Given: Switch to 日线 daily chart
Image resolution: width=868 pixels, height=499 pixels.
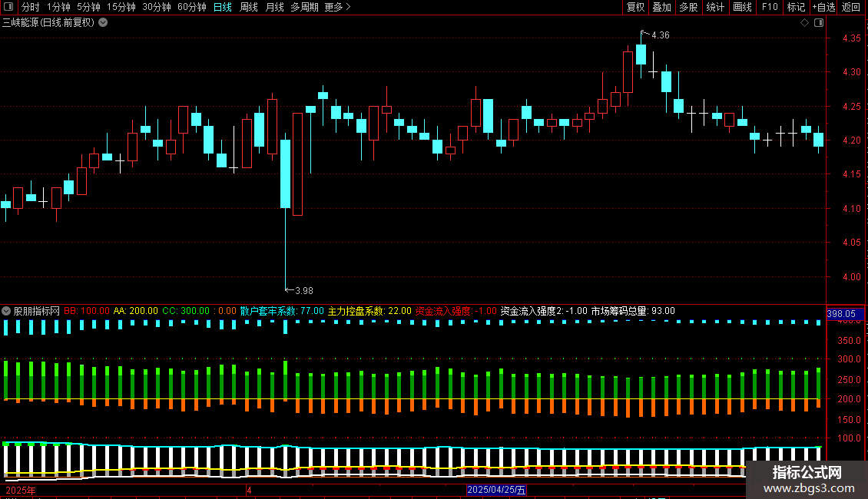Looking at the screenshot, I should click(223, 7).
